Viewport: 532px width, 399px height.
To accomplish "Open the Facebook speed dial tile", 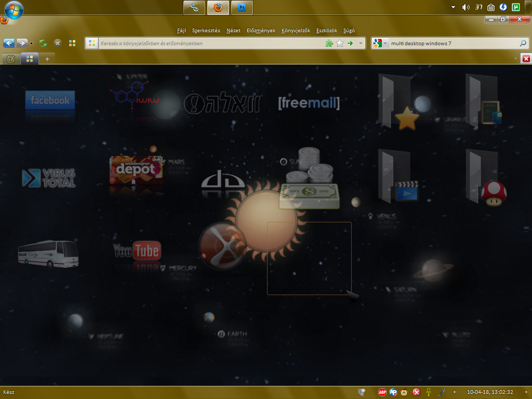I will tap(50, 100).
